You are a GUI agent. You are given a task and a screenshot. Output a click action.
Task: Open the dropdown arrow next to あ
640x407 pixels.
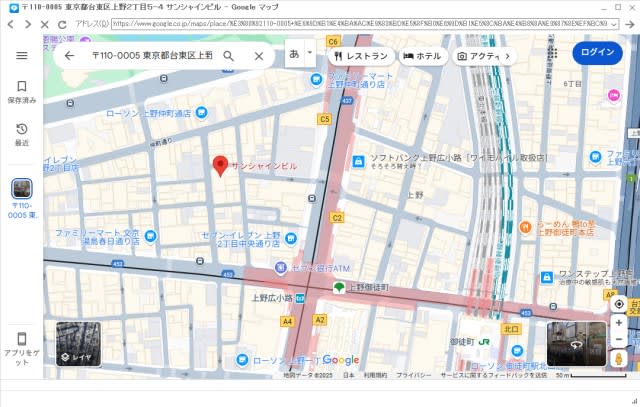pyautogui.click(x=310, y=53)
